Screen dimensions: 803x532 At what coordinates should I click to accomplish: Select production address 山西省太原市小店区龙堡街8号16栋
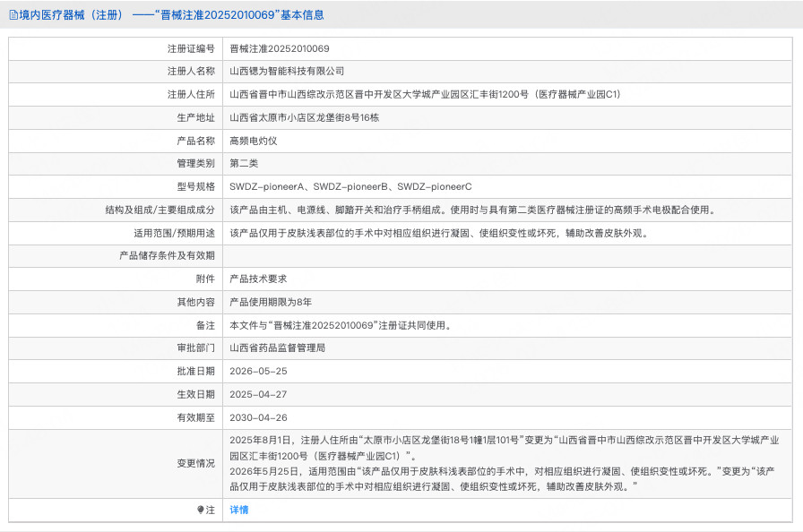coord(304,117)
